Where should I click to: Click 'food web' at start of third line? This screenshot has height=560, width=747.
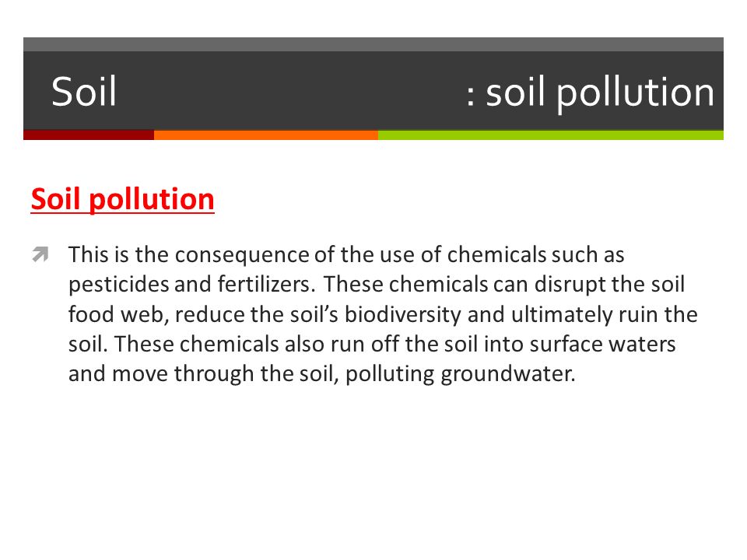[x=116, y=315]
